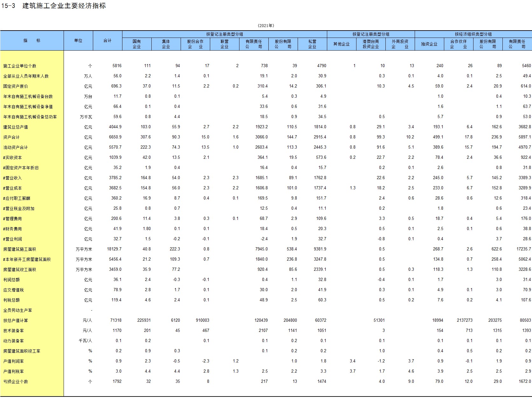532x407 pixels.
Task: Click row label #营业税金及附加
Action: tap(19, 208)
